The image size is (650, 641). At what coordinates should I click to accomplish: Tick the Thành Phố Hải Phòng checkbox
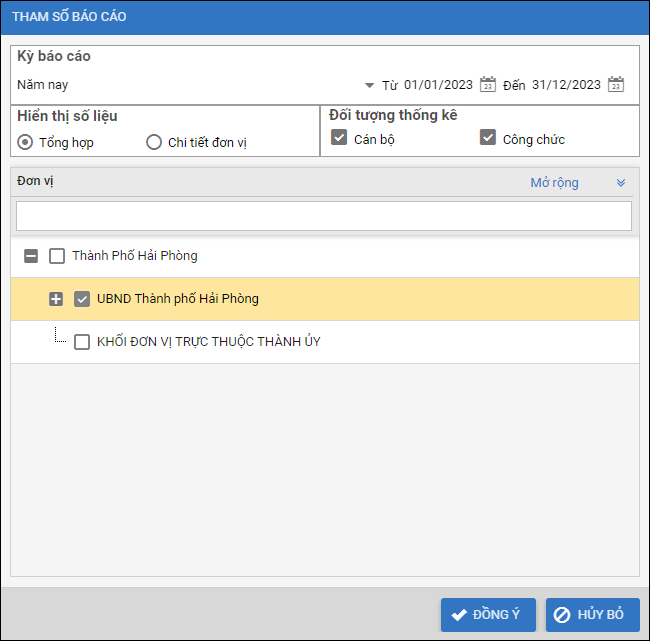[57, 256]
